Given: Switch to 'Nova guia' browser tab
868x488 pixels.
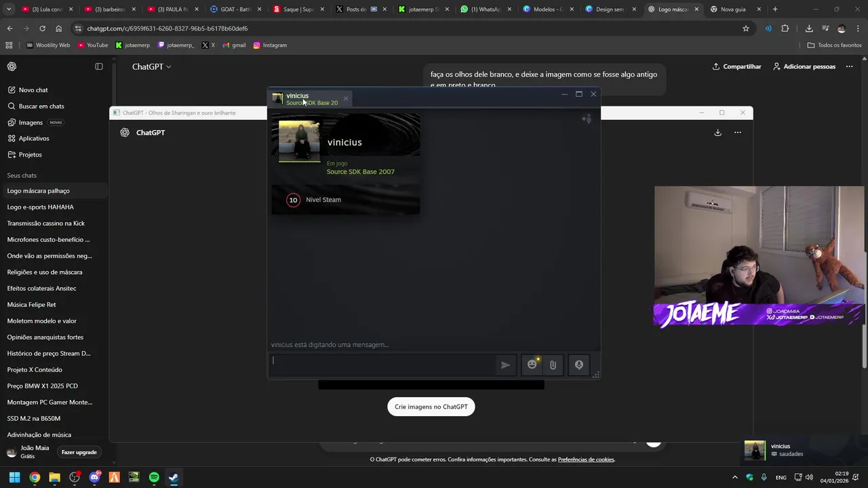Looking at the screenshot, I should [735, 9].
